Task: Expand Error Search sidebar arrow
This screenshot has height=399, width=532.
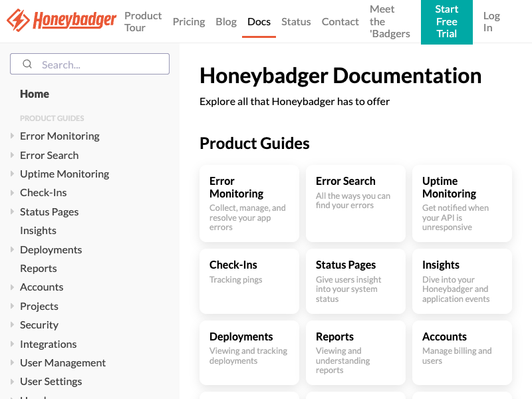Action: (x=12, y=155)
